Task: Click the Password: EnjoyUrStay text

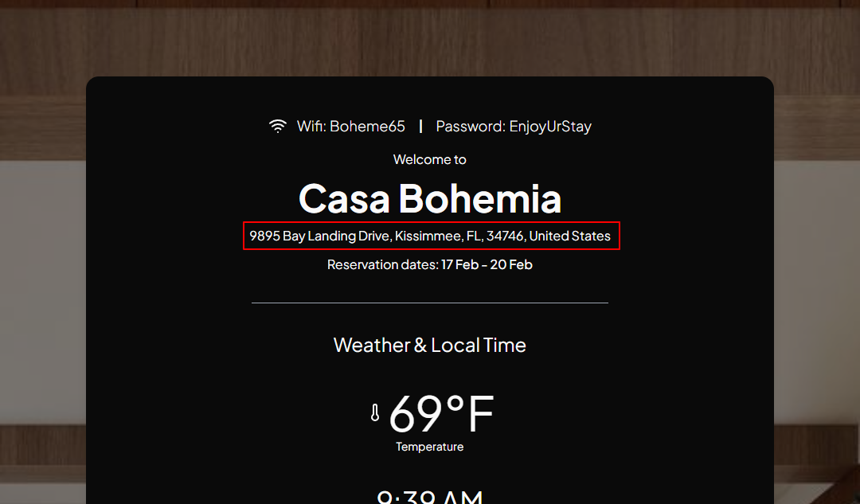Action: 514,126
